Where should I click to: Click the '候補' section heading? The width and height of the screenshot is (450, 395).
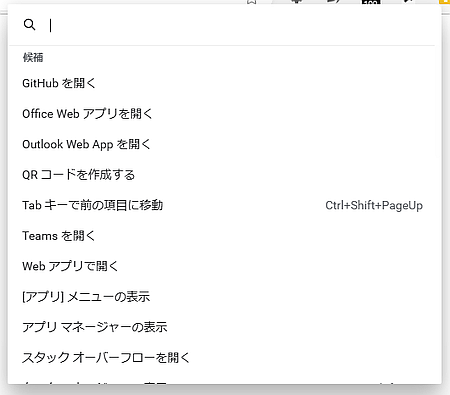[x=33, y=57]
